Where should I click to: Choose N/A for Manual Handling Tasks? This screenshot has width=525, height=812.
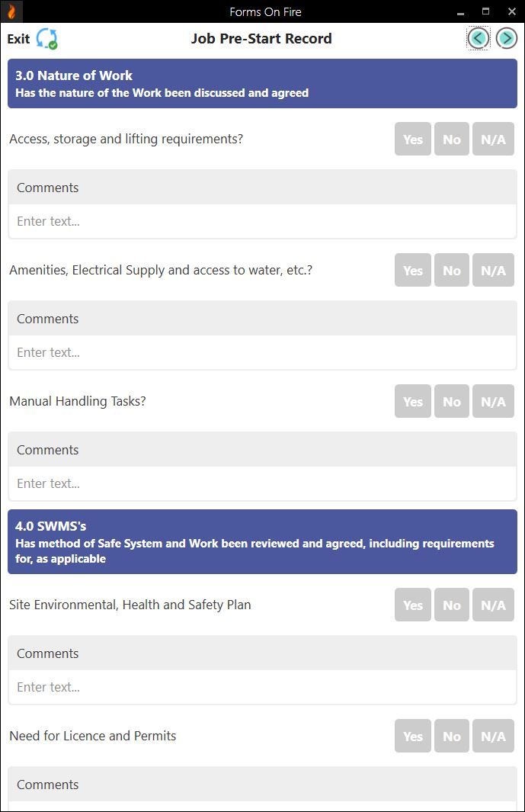(x=492, y=401)
